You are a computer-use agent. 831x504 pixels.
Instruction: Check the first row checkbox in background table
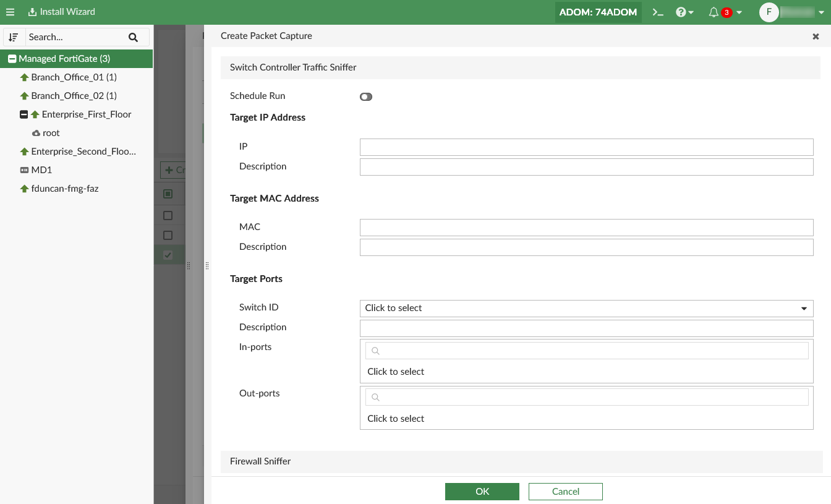click(168, 215)
